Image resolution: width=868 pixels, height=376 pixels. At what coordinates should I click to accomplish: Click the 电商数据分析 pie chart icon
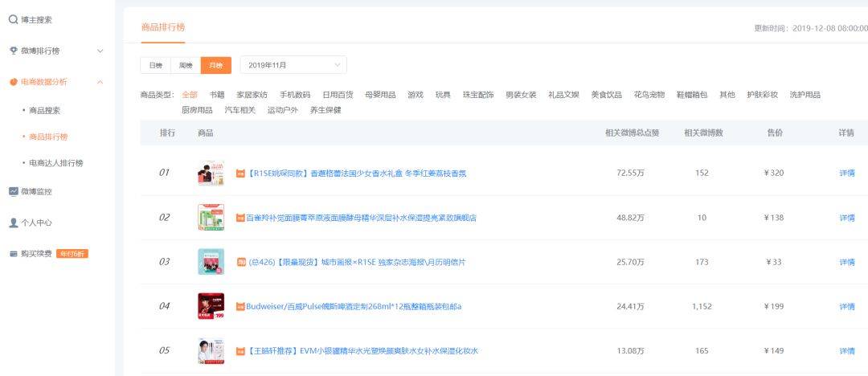coord(13,82)
